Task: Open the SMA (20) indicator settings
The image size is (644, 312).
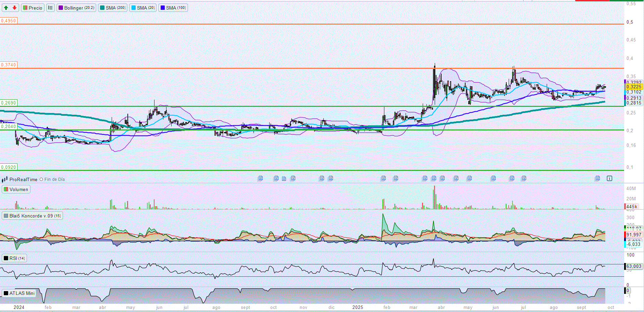Action: click(x=143, y=8)
